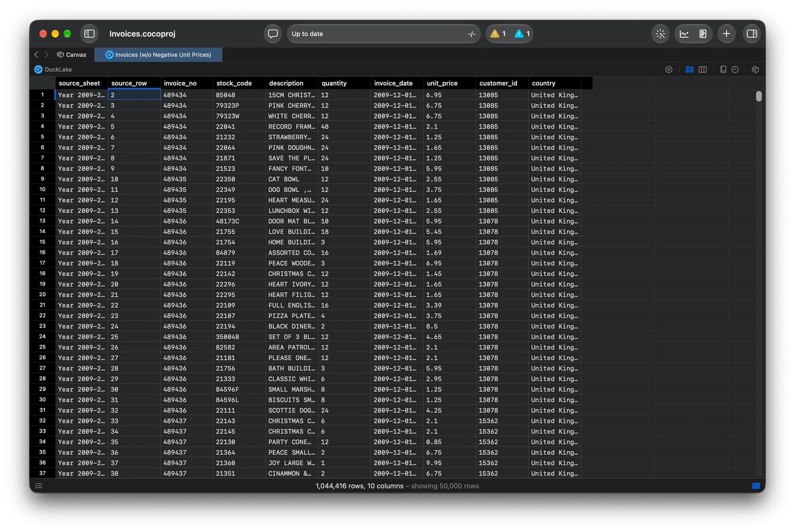Click the Invoices.cocoproj window title

[142, 34]
